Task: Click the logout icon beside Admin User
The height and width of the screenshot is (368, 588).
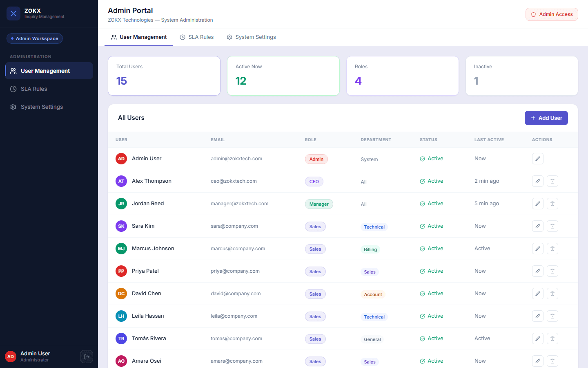Action: [87, 357]
